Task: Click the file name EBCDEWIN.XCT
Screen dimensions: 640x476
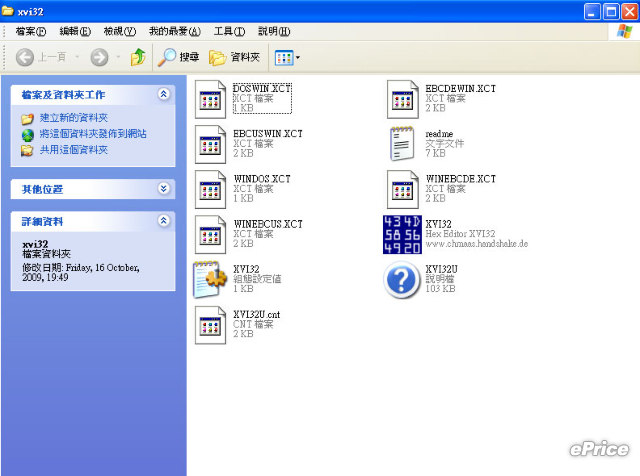Action: click(x=460, y=89)
